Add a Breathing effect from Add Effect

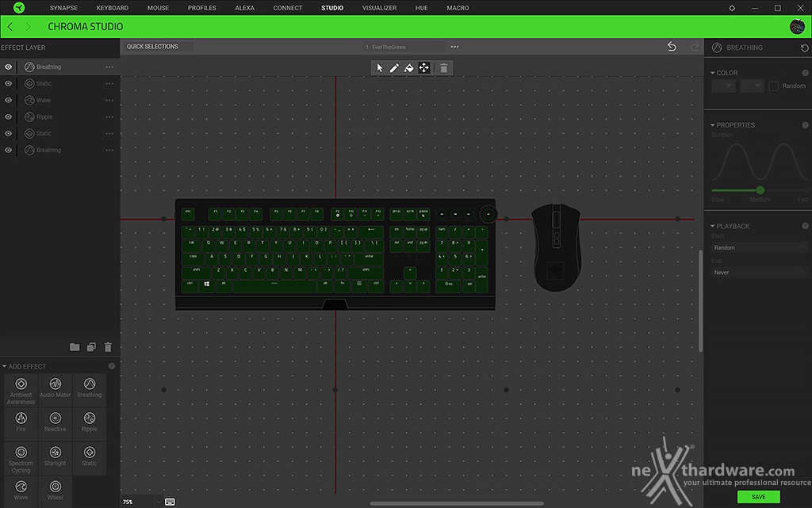pos(90,390)
